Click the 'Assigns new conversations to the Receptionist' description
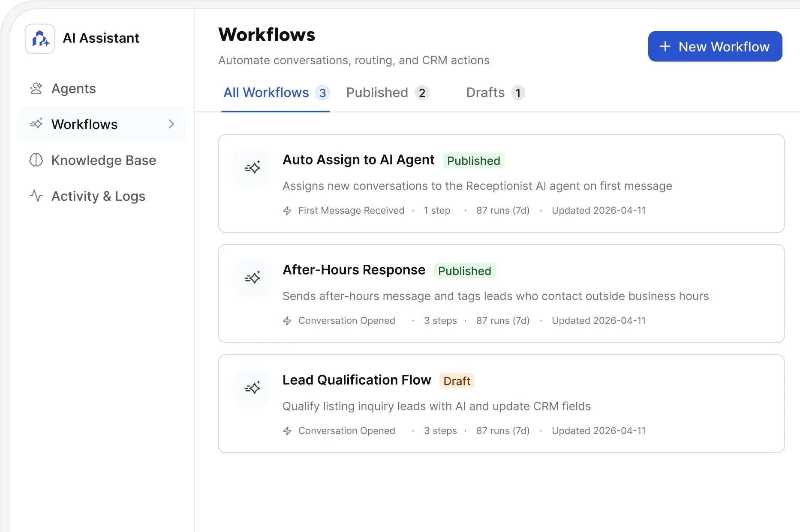Image resolution: width=800 pixels, height=532 pixels. tap(477, 186)
